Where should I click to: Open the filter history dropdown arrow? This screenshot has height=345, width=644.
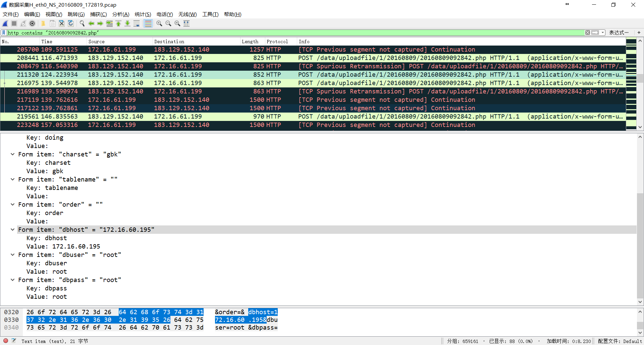pos(603,32)
